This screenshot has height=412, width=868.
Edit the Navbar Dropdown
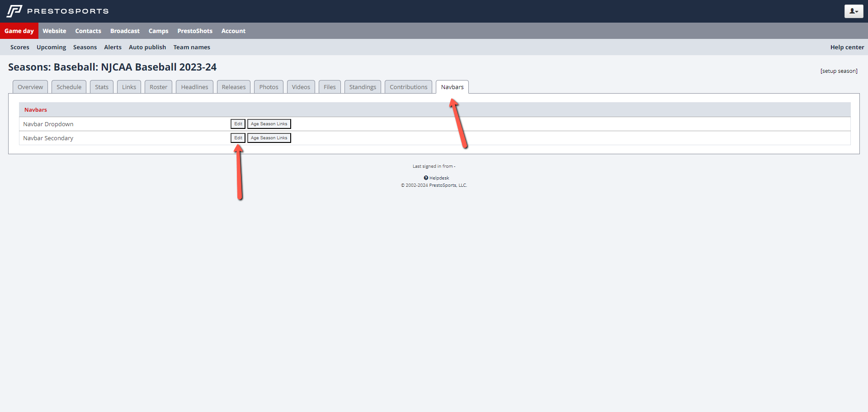pos(238,124)
